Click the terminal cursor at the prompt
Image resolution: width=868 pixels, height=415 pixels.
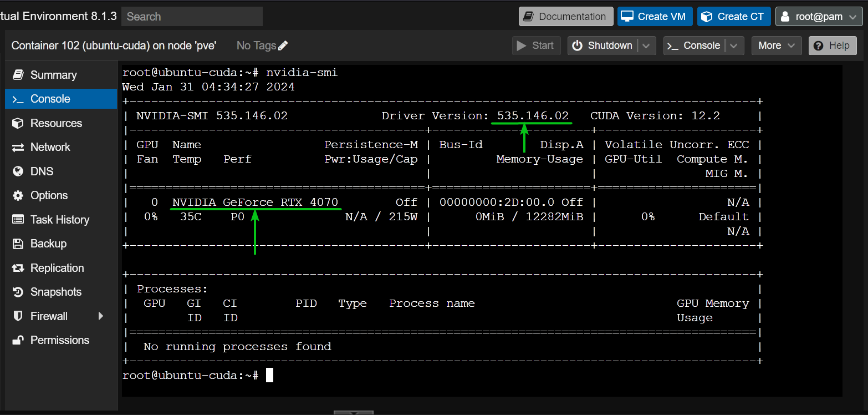point(270,376)
